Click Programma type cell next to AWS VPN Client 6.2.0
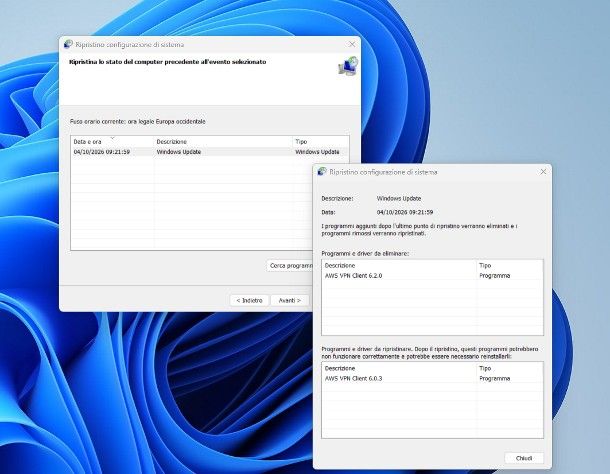This screenshot has width=610, height=474. pyautogui.click(x=494, y=276)
